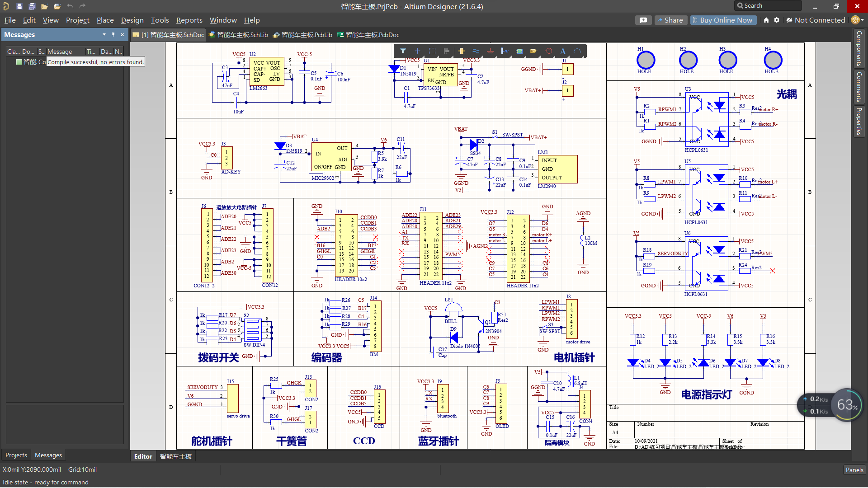Click the Buy Online Now button

coord(723,20)
